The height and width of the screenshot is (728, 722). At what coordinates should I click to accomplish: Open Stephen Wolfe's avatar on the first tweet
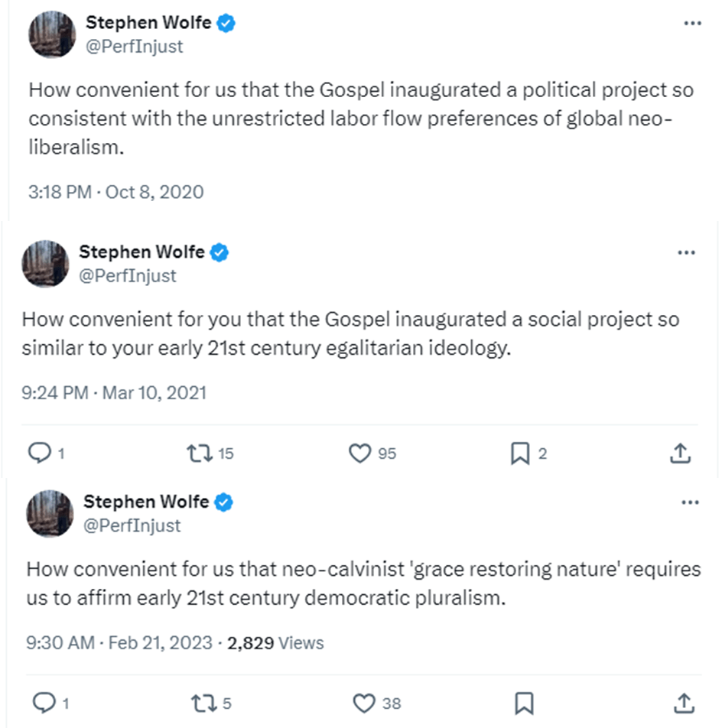tap(52, 34)
